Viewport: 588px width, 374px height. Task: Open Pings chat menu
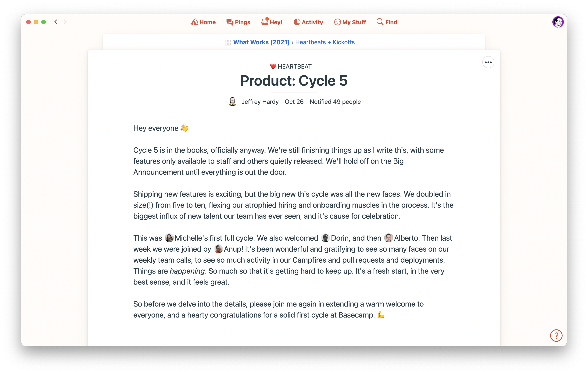click(x=238, y=22)
